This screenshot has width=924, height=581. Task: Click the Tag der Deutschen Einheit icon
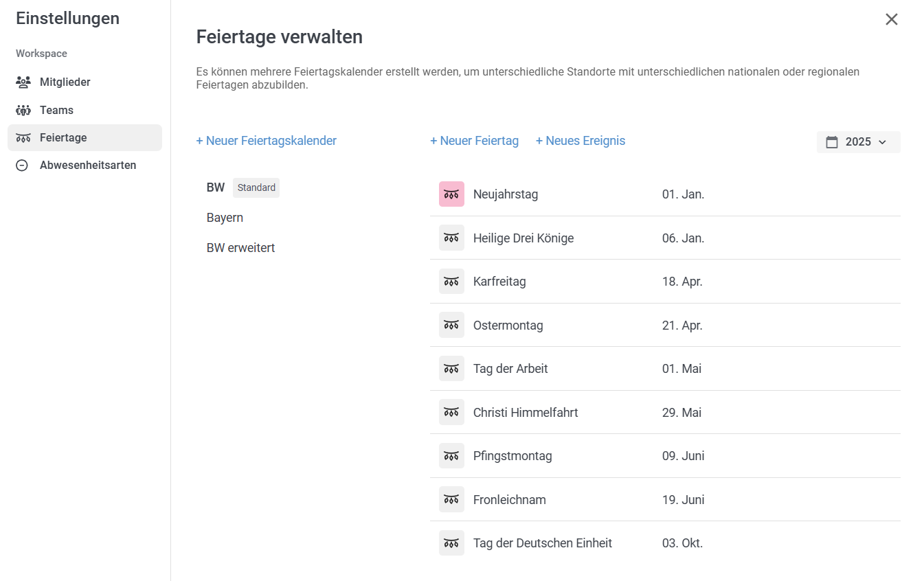451,543
